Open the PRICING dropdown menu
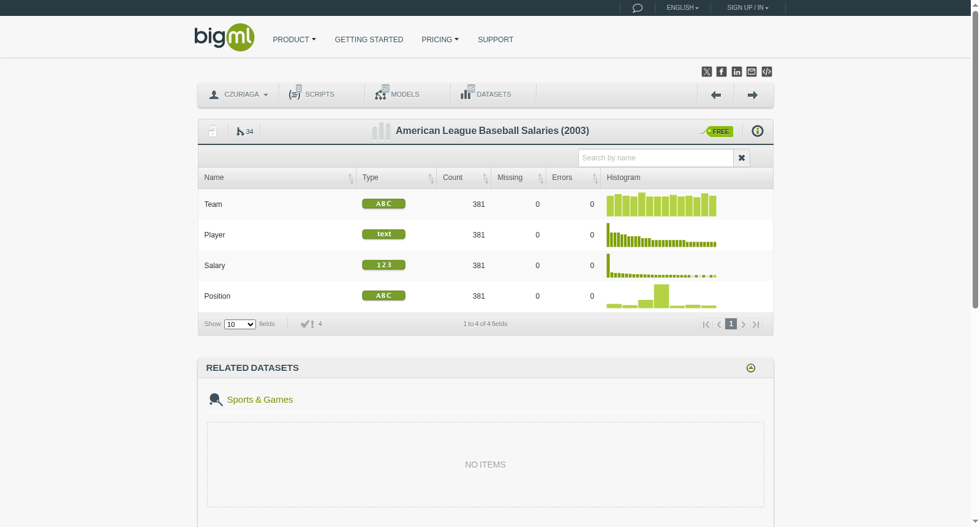 [x=440, y=40]
